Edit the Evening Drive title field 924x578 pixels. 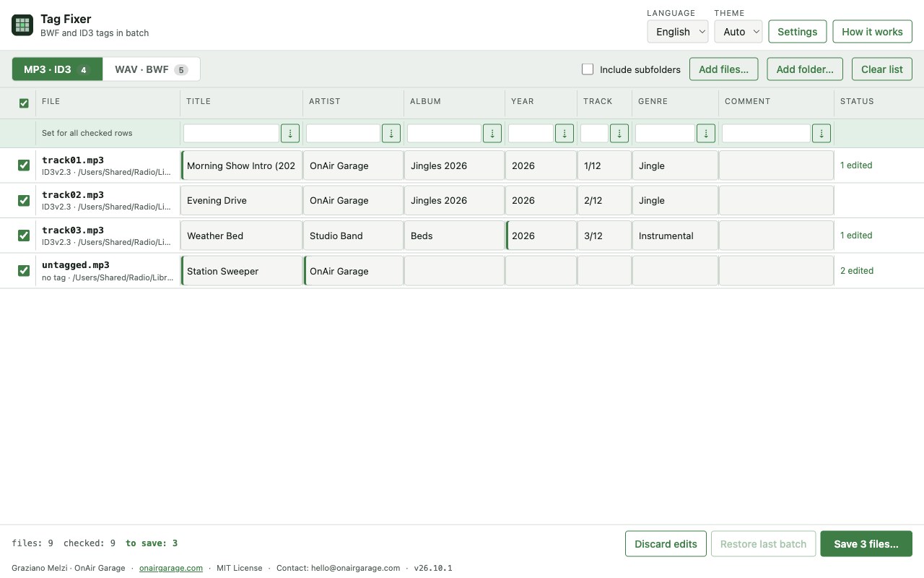(x=242, y=200)
